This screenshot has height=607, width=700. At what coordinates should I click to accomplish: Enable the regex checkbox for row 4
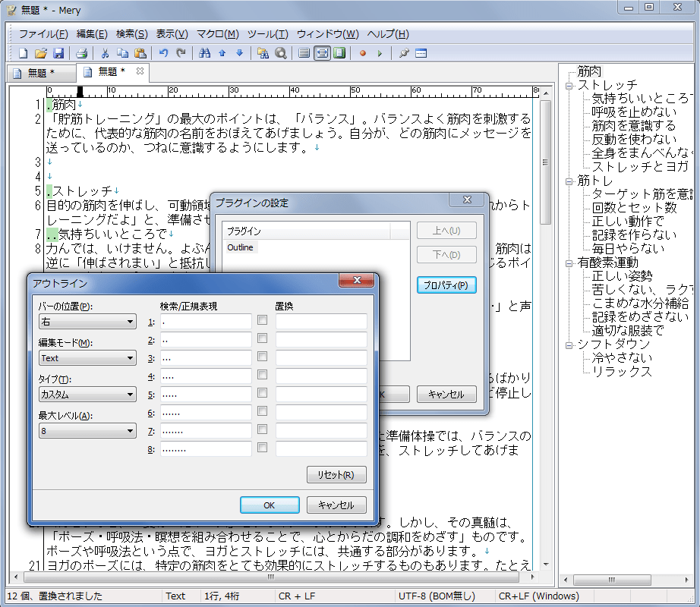(262, 375)
